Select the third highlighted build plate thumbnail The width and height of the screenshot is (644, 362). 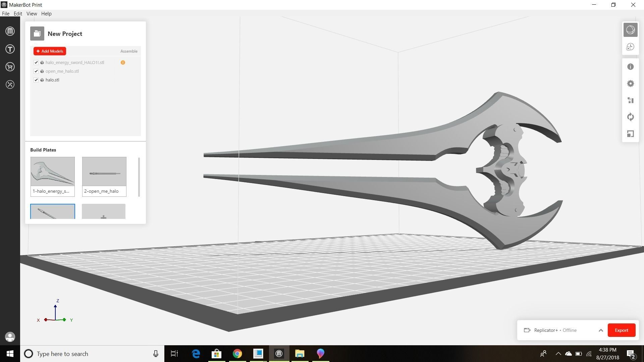(x=53, y=212)
